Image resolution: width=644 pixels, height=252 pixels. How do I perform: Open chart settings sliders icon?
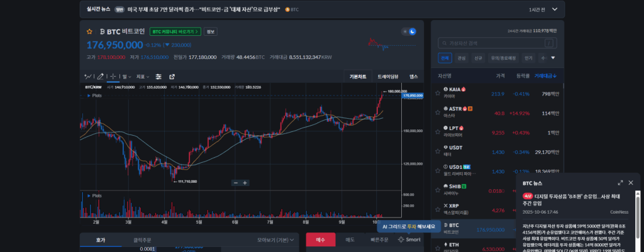point(158,76)
